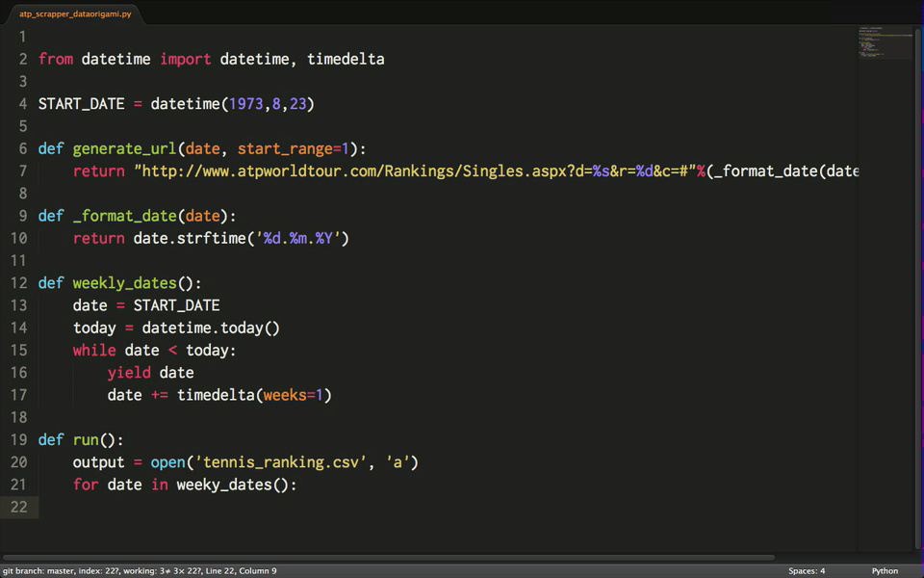Viewport: 924px width, 578px height.
Task: Click the 'git branch: master' status text
Action: click(x=40, y=571)
